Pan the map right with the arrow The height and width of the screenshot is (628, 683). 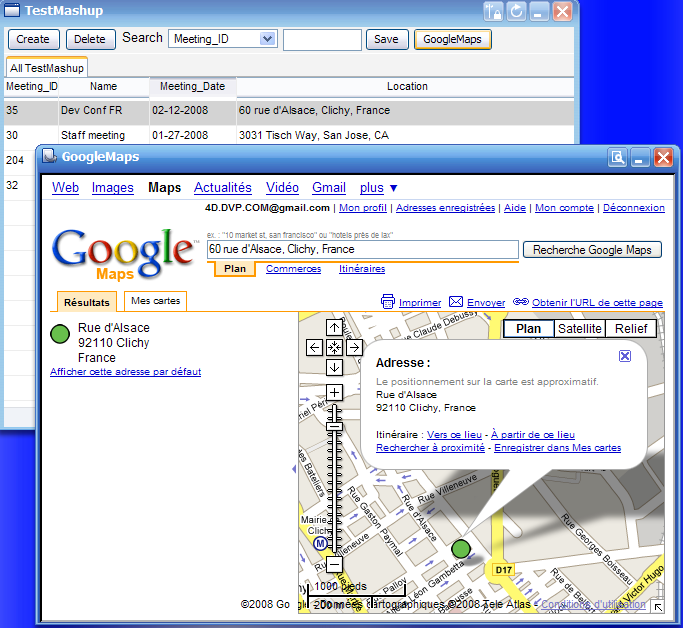(354, 348)
